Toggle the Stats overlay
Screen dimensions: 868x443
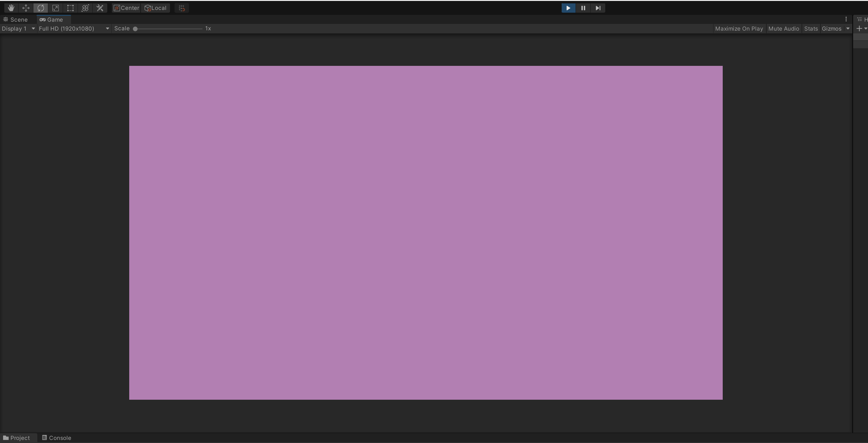pyautogui.click(x=811, y=29)
